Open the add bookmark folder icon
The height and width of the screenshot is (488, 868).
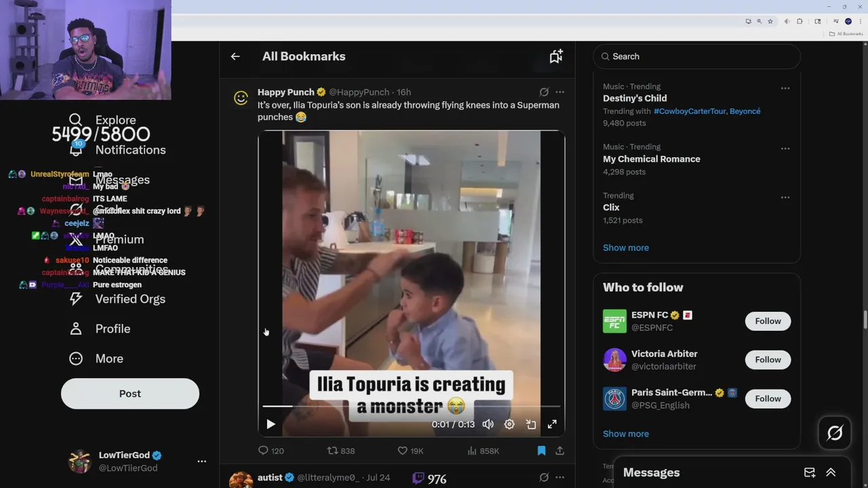[556, 56]
